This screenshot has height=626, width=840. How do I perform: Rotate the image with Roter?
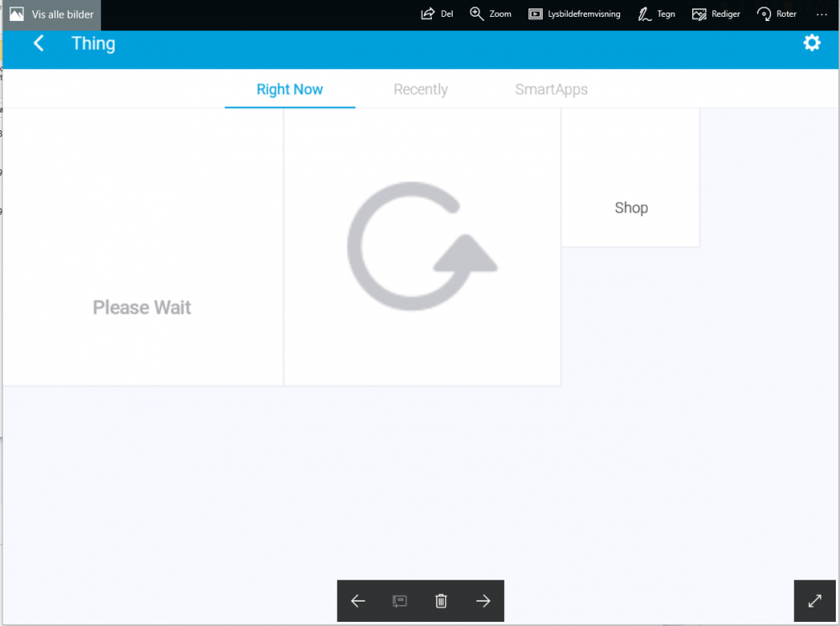point(764,14)
